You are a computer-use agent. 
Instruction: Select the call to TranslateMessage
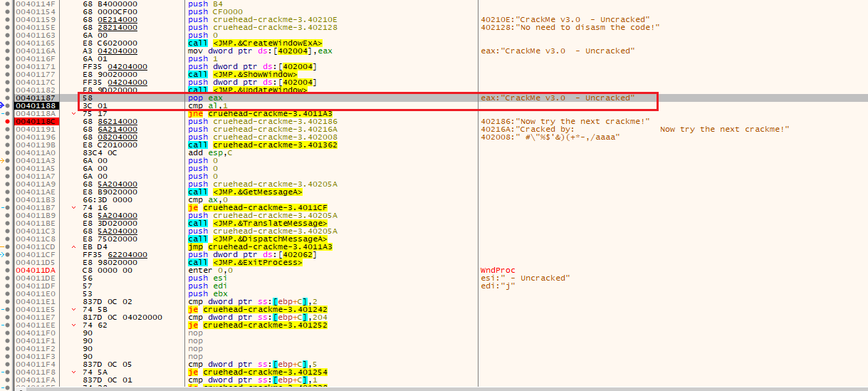pyautogui.click(x=257, y=223)
